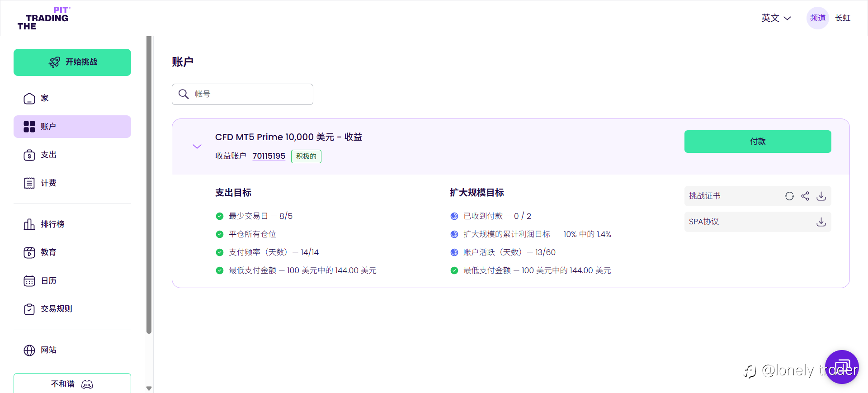Go to the 计费 billing page
This screenshot has height=393, width=868.
tap(72, 183)
